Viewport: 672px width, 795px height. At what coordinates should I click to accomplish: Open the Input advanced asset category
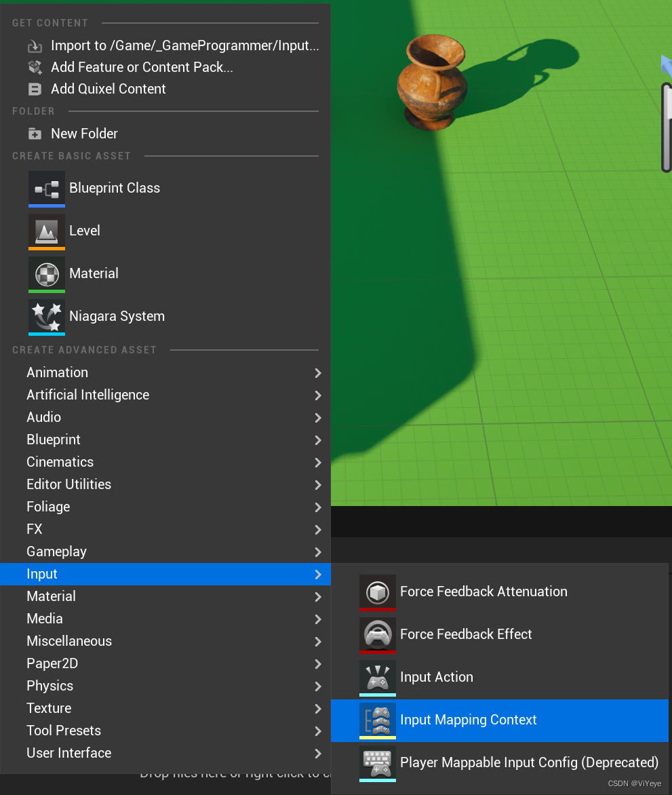point(165,574)
